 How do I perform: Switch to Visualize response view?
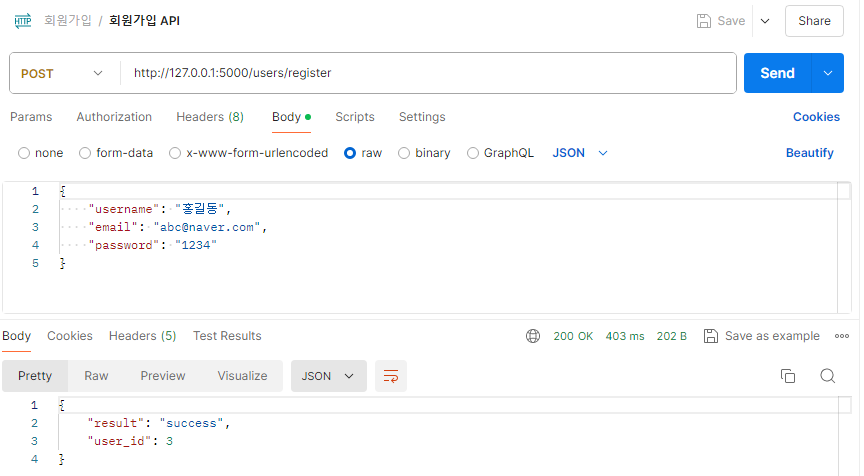pyautogui.click(x=242, y=376)
